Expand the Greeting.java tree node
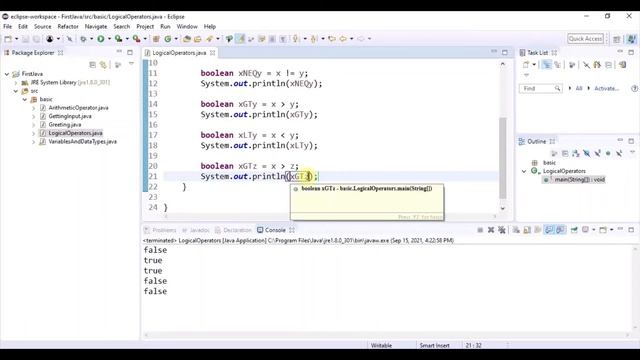Viewport: 640px width, 360px height. click(33, 125)
